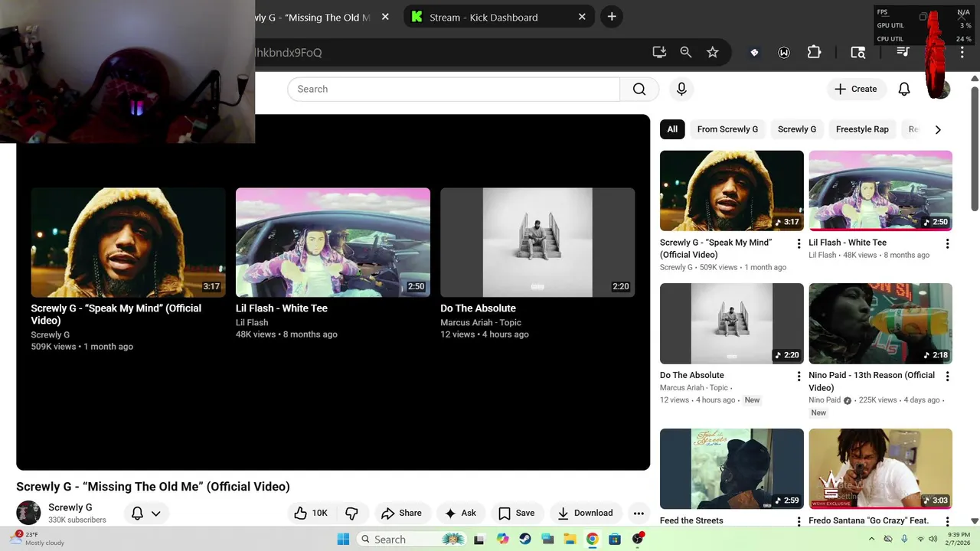
Task: Close the Screwly G YouTube tab
Action: 385,17
